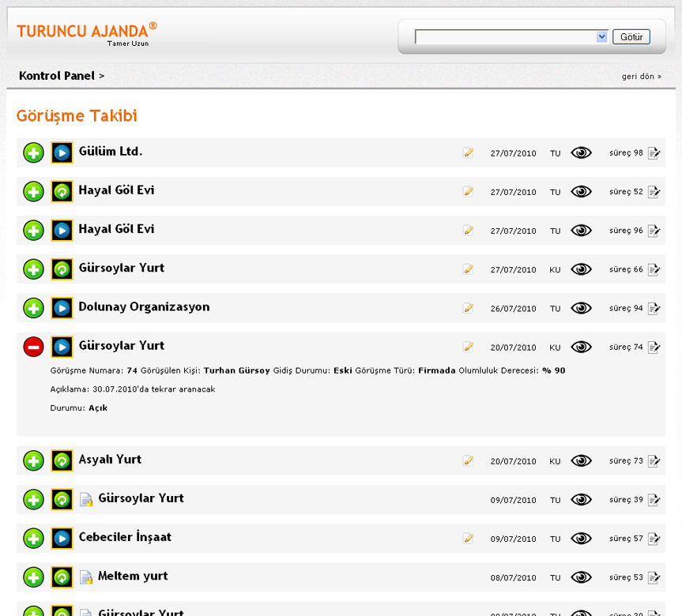Image resolution: width=682 pixels, height=616 pixels.
Task: Toggle the eye icon in Cebeciler İnşaat row
Action: (x=581, y=539)
